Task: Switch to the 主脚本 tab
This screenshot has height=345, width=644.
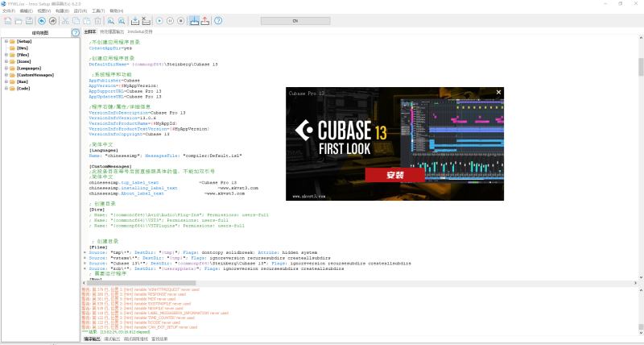Action: (90, 31)
